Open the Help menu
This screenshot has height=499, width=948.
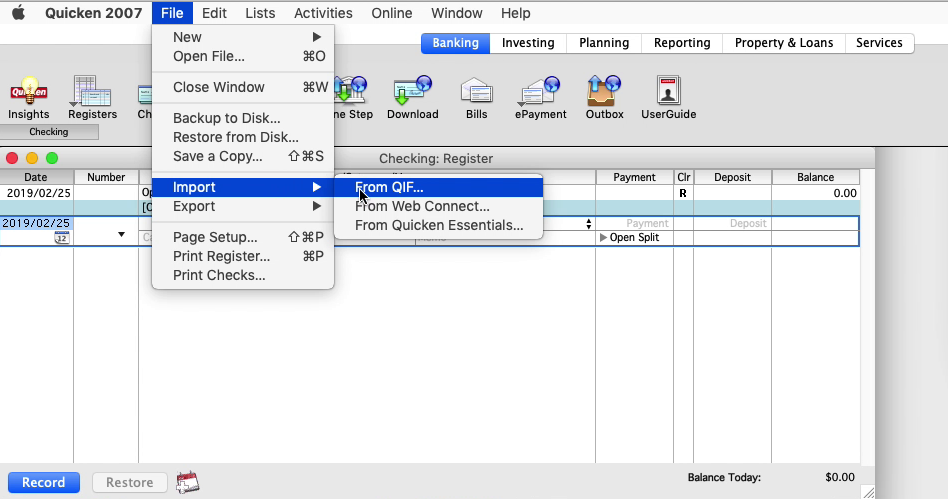click(515, 13)
